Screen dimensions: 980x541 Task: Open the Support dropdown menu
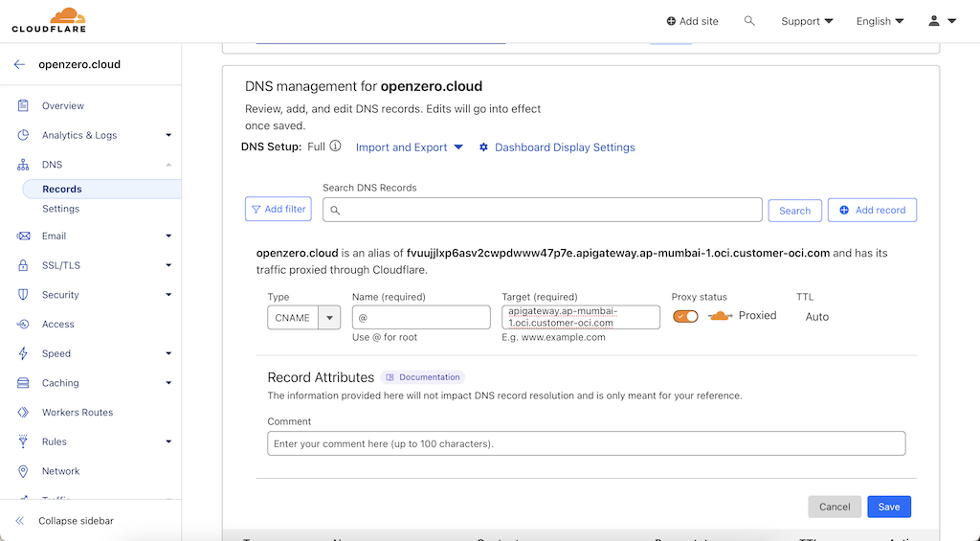tap(807, 21)
